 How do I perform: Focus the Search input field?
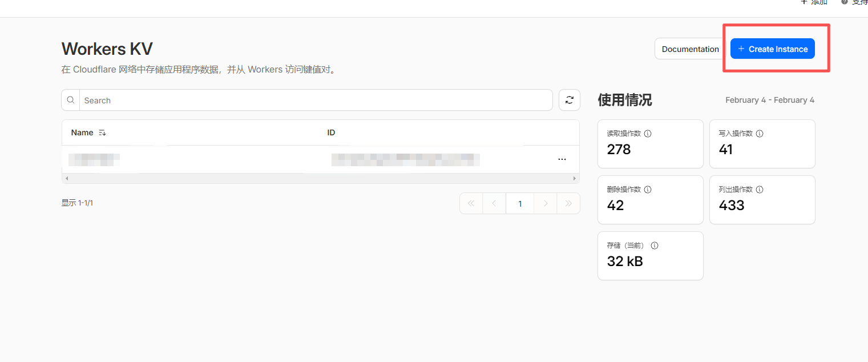pyautogui.click(x=316, y=100)
